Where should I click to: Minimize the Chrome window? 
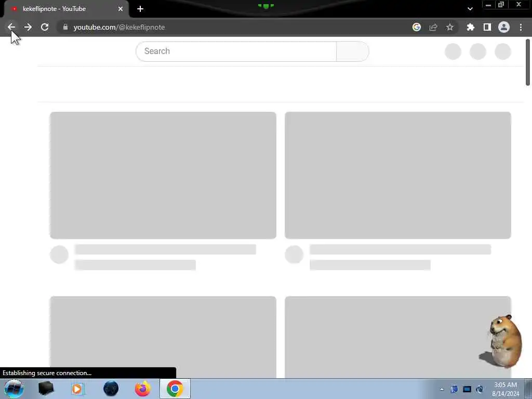[488, 5]
